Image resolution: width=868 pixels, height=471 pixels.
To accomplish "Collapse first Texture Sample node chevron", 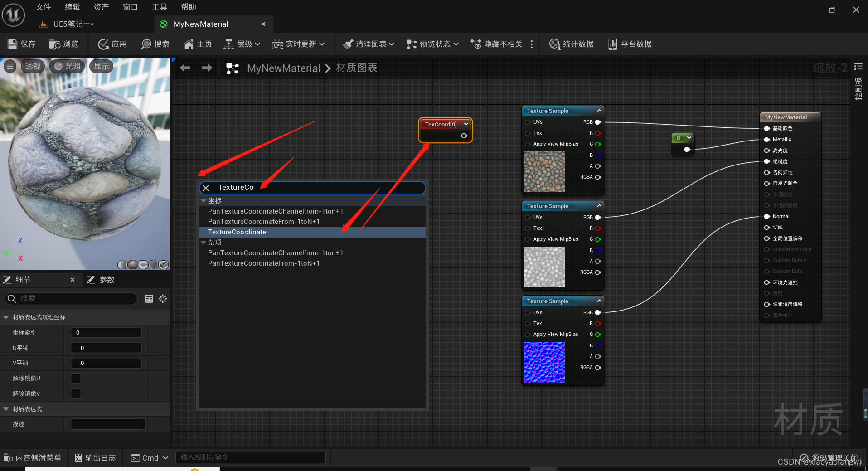I will pyautogui.click(x=599, y=111).
